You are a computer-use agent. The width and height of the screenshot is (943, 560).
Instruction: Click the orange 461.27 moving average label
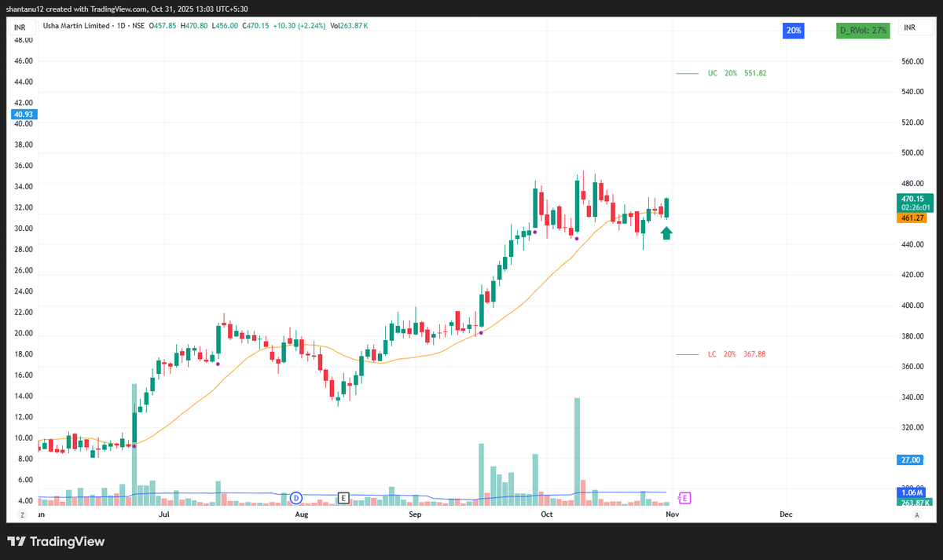(x=913, y=218)
